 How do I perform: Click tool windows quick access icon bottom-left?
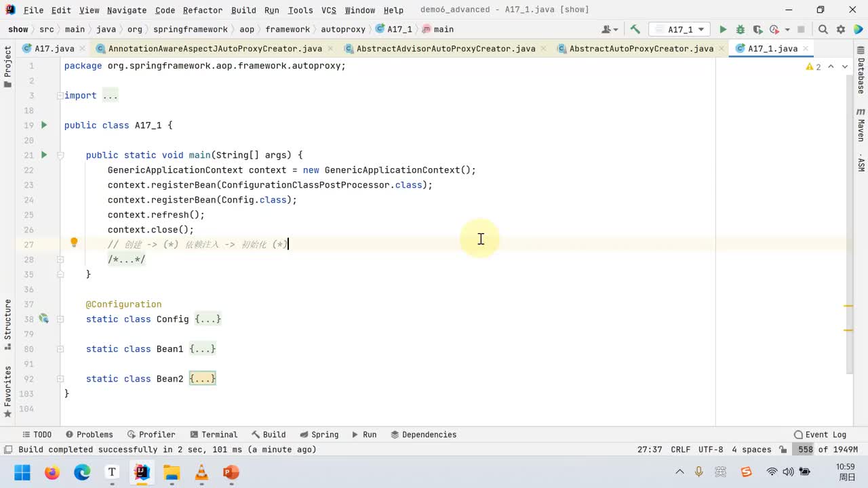[x=8, y=449]
